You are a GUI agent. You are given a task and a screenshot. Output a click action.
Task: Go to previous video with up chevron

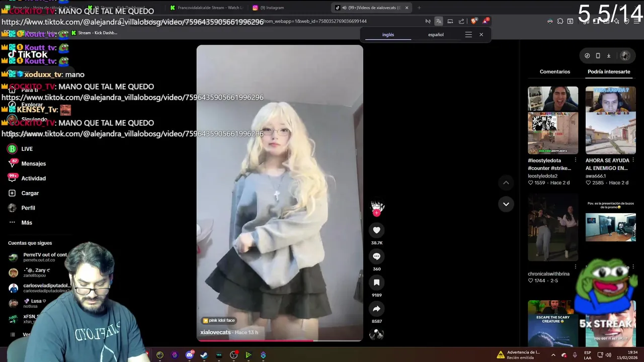[x=506, y=183]
